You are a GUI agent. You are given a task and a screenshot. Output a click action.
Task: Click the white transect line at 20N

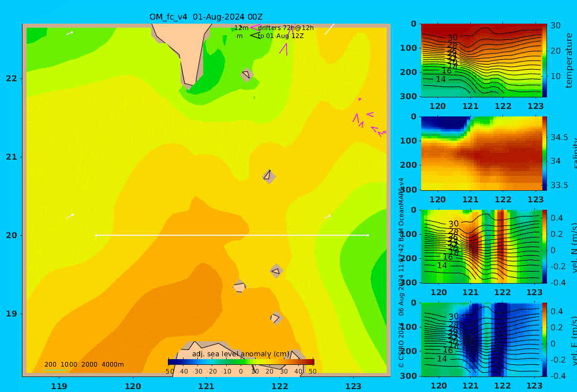[232, 235]
